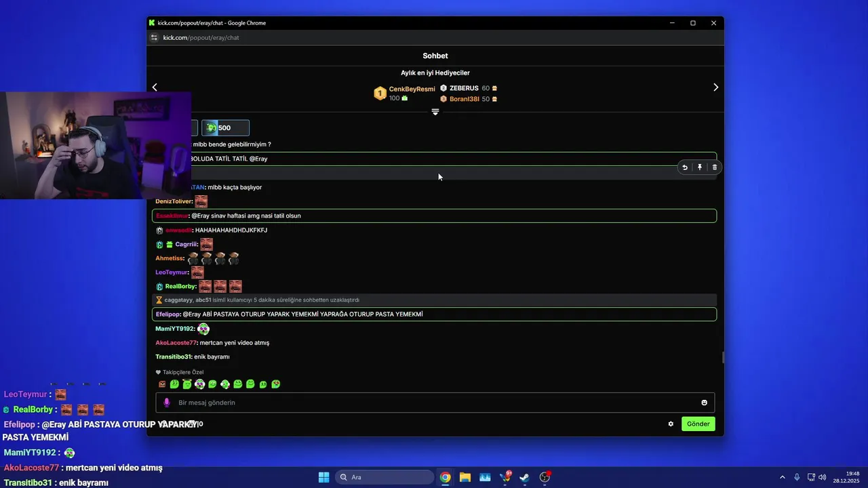868x488 pixels.
Task: Open LeoTeymur's username in popout chat
Action: pyautogui.click(x=172, y=272)
